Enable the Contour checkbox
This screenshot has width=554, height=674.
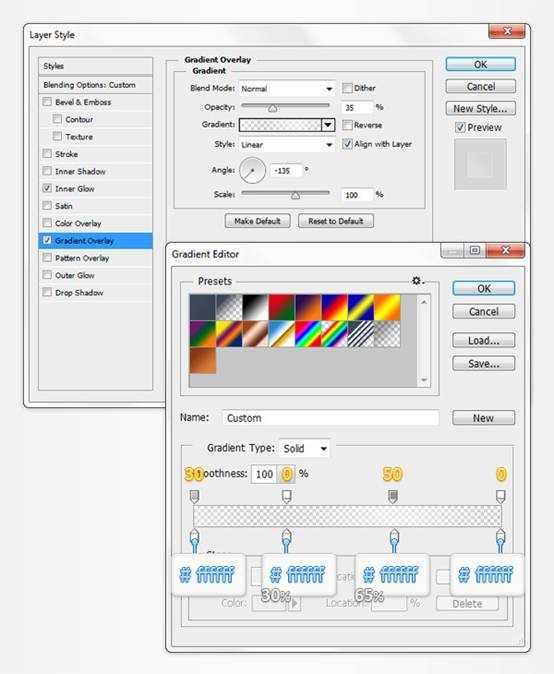[57, 119]
